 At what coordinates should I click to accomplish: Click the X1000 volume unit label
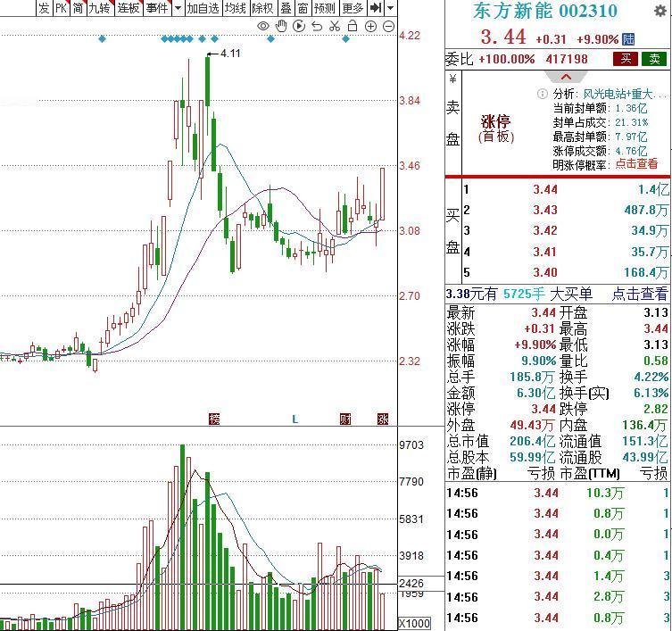[x=414, y=623]
